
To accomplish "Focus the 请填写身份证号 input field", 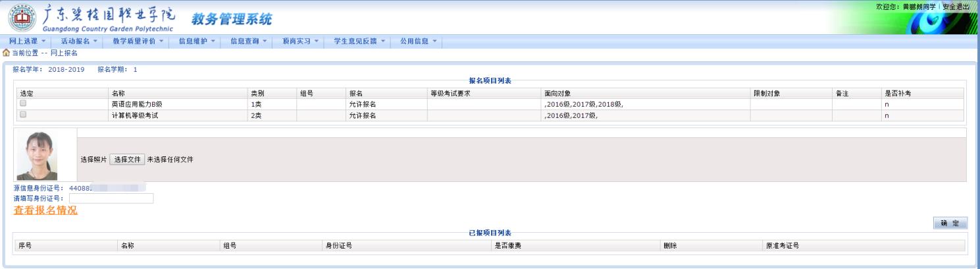I will pyautogui.click(x=111, y=198).
